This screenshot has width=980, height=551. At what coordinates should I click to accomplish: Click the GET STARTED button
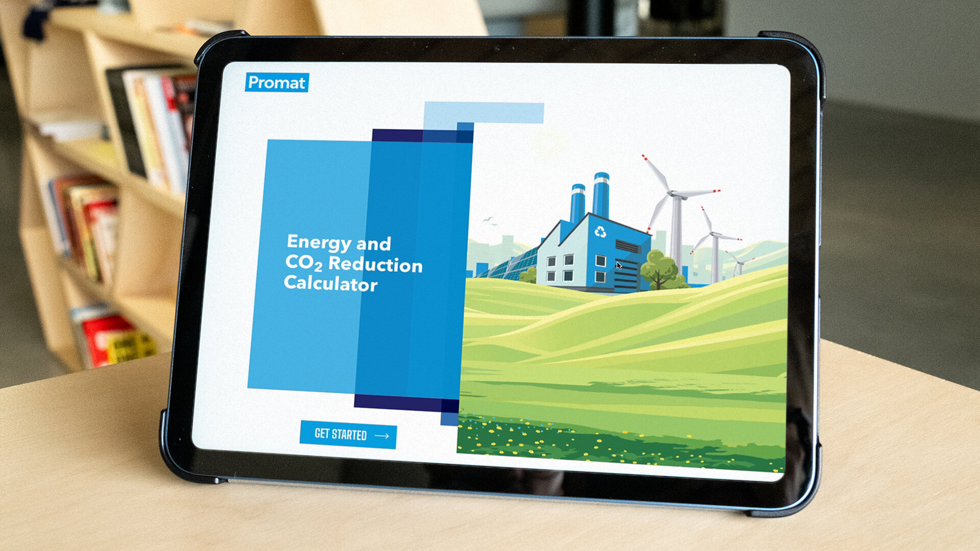348,435
